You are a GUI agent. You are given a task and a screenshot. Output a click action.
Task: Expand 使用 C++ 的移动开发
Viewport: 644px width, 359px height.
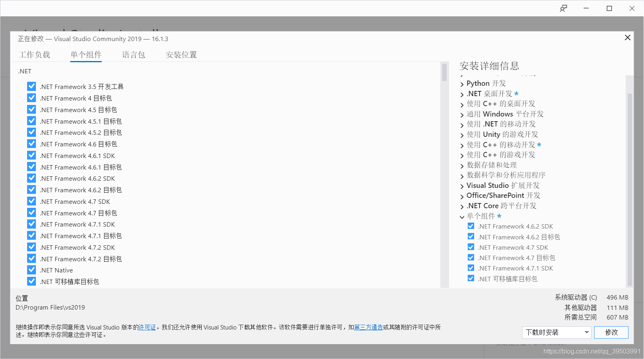tap(462, 146)
